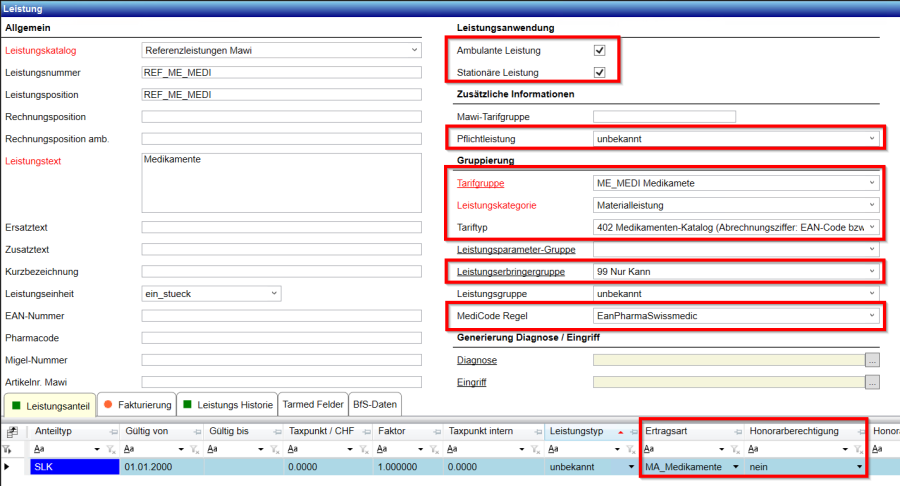
Task: Open the Leistungseinheit ein_stueck dropdown
Action: coord(274,293)
